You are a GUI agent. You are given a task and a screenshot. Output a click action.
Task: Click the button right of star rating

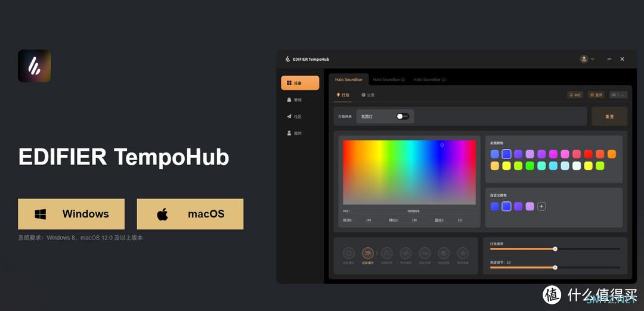coord(618,95)
